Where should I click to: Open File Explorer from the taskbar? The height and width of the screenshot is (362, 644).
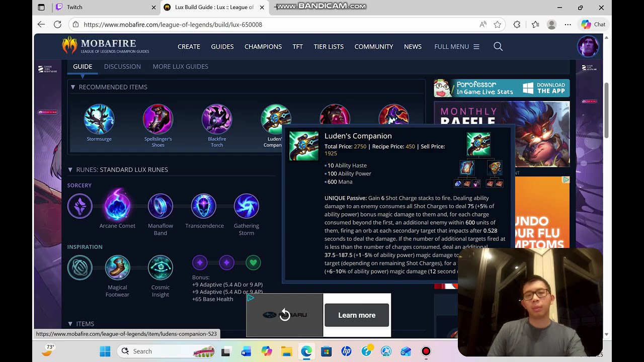(x=286, y=351)
